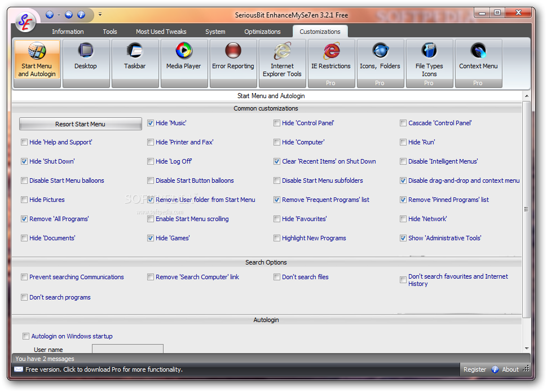
Task: Click the Register link
Action: coord(474,369)
